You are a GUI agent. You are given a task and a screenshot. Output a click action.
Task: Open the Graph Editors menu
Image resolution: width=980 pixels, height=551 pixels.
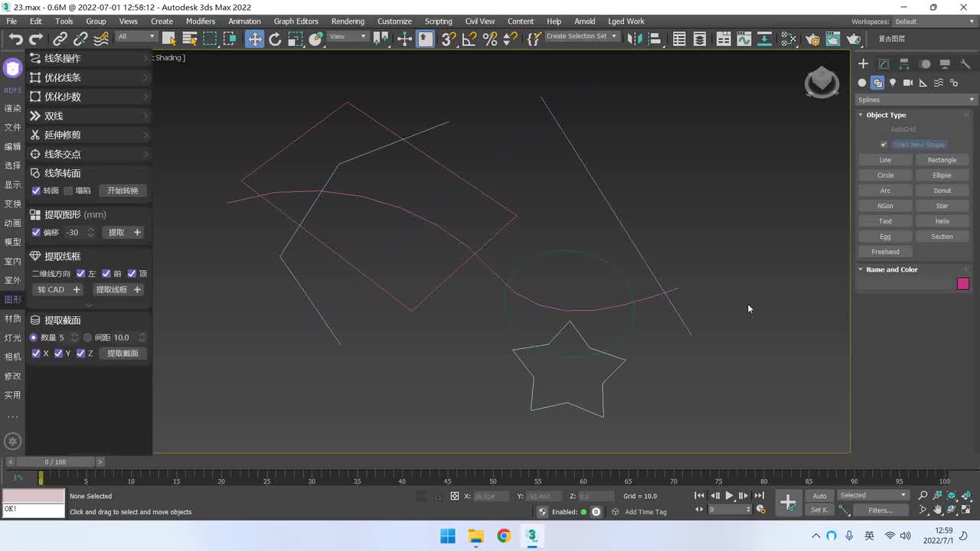(296, 21)
